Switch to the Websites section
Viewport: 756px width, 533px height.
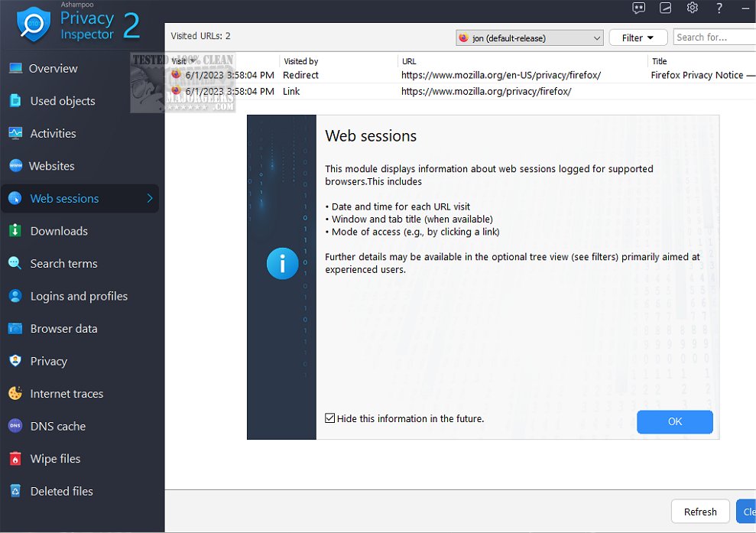coord(51,166)
